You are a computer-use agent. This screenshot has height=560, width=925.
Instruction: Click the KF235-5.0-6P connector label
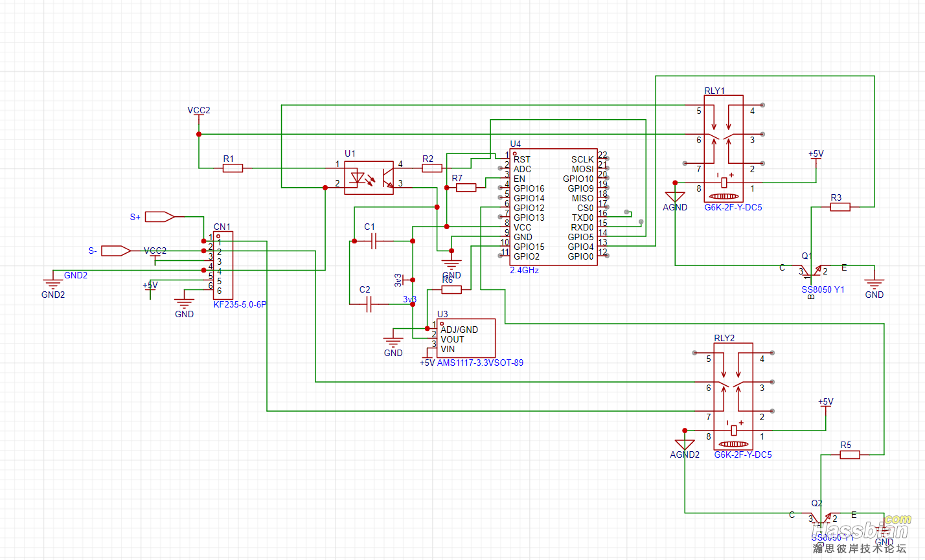click(x=240, y=304)
